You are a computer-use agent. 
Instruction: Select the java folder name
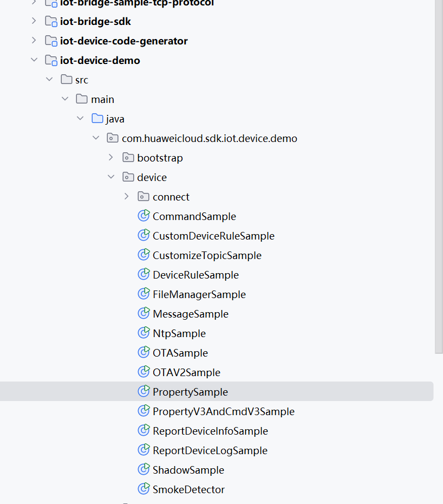point(115,119)
